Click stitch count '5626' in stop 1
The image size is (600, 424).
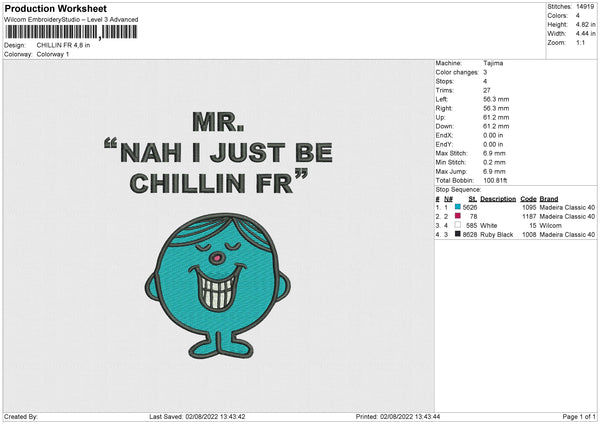470,207
